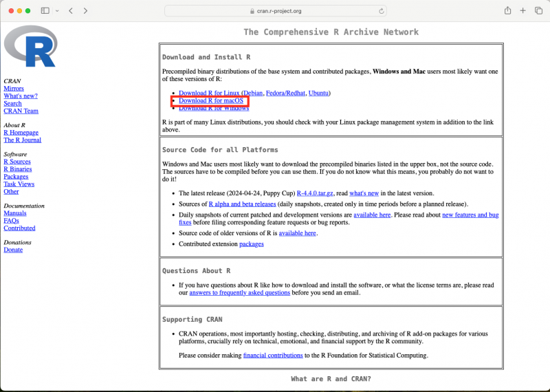The height and width of the screenshot is (392, 550).
Task: Open R alpha and beta releases link
Action: pos(243,204)
